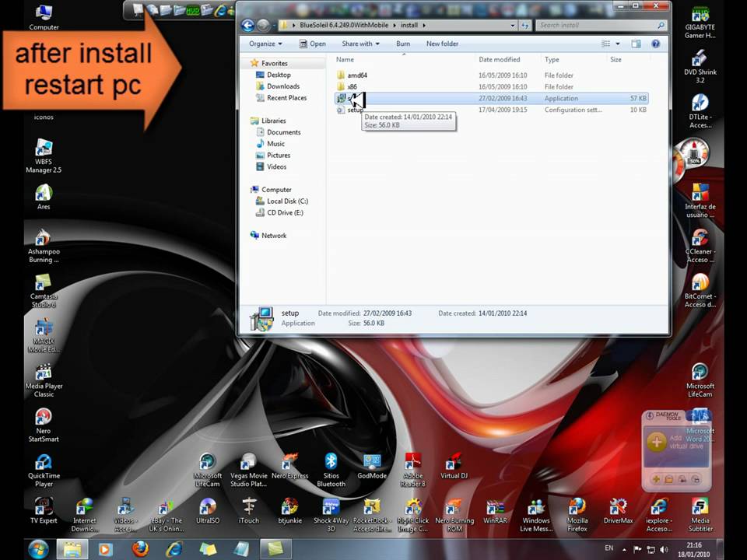Click New folder in toolbar
Viewport: 747px width, 560px height.
click(442, 44)
